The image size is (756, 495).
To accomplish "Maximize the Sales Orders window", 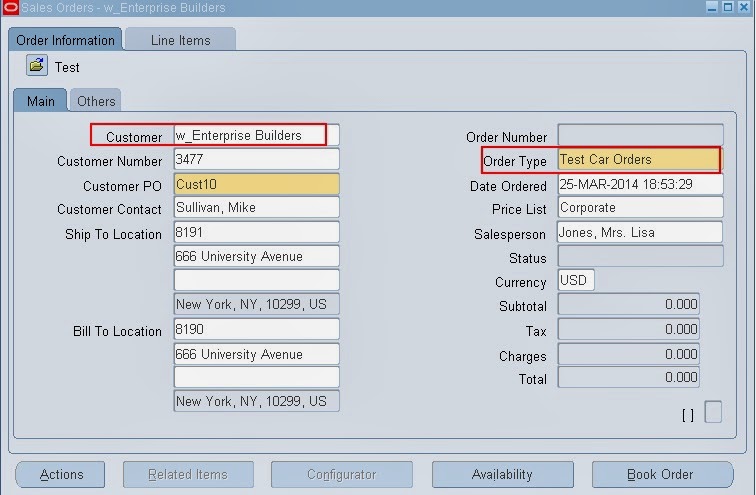I will 728,7.
